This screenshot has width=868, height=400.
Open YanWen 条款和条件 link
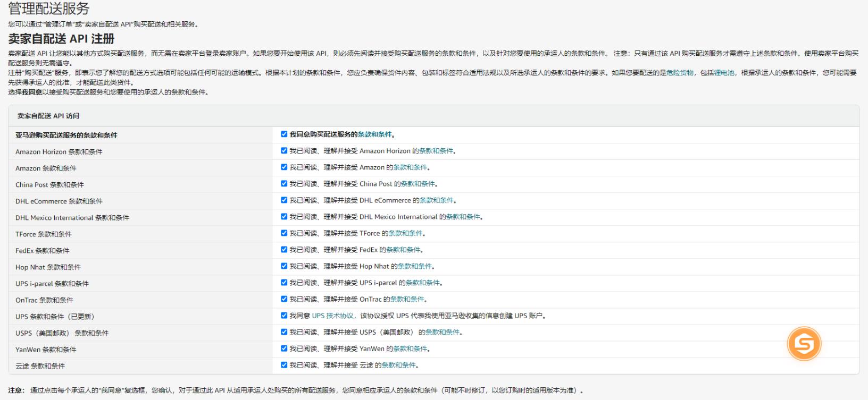coord(410,349)
